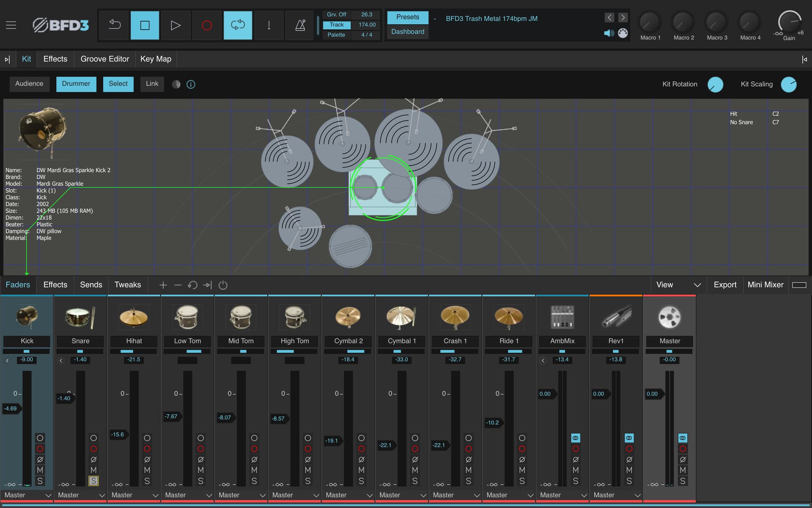Stop playback with the square button

tap(145, 25)
